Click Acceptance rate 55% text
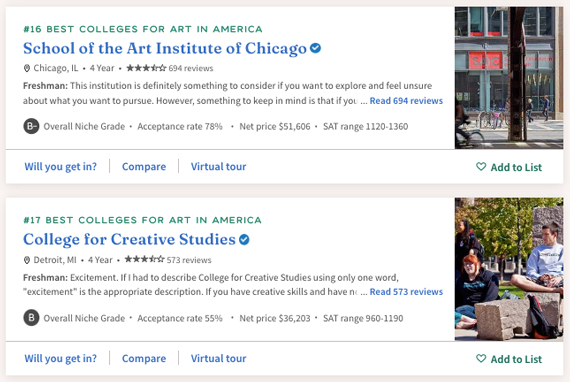Screen dimensions: 570x382 180,318
